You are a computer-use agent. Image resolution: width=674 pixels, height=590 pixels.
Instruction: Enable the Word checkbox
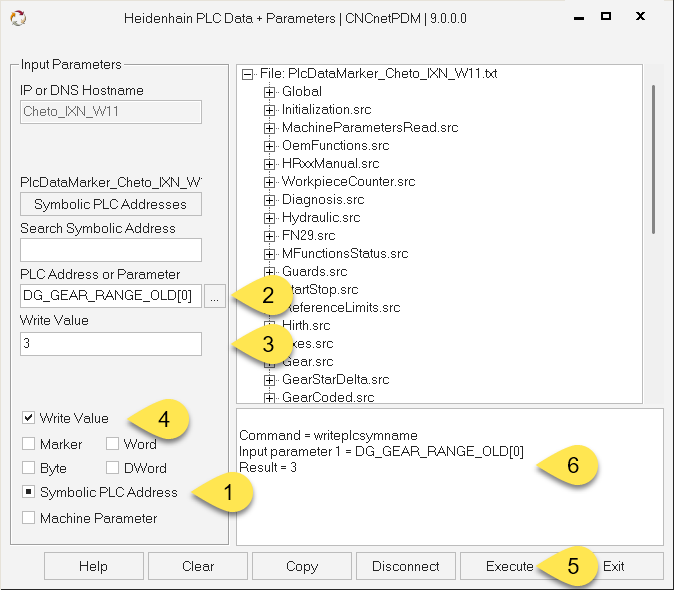[x=112, y=443]
